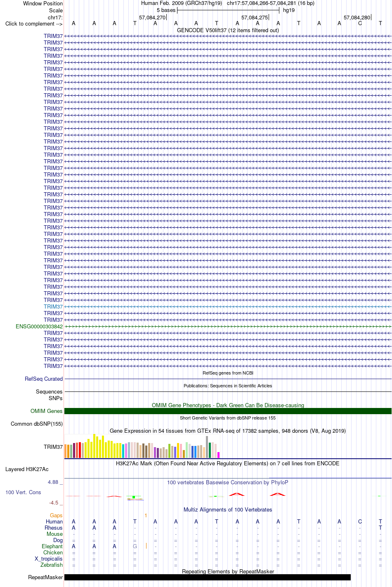This screenshot has width=392, height=587.
Task: Click the RepeatMasker track label
Action: pos(45,577)
